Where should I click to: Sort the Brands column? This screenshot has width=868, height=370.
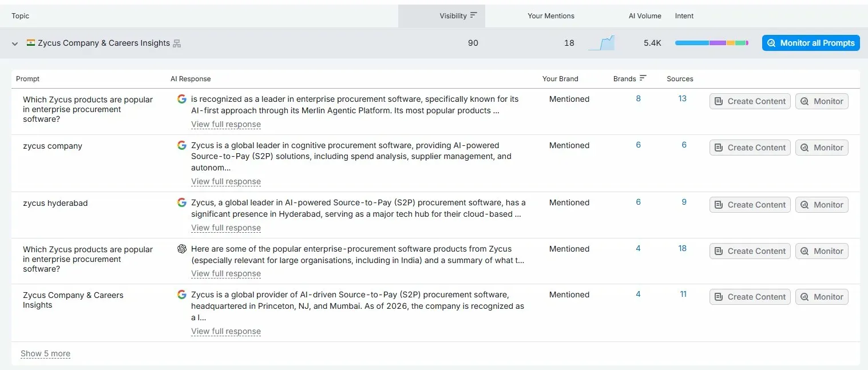(629, 79)
